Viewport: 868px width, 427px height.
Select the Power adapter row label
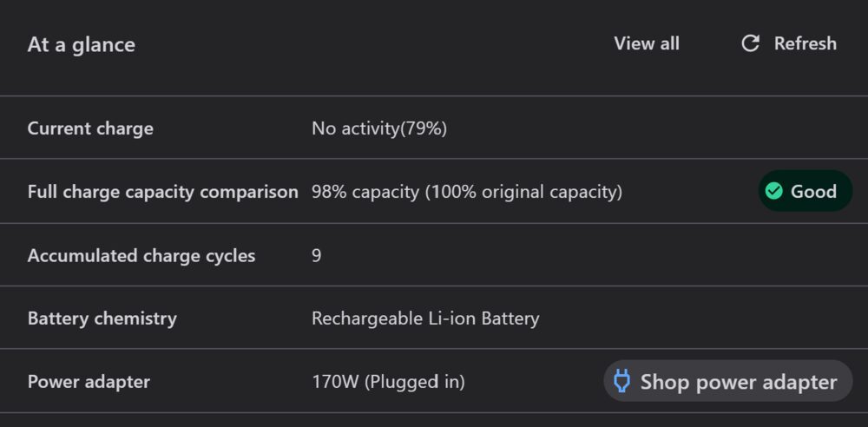(x=89, y=382)
